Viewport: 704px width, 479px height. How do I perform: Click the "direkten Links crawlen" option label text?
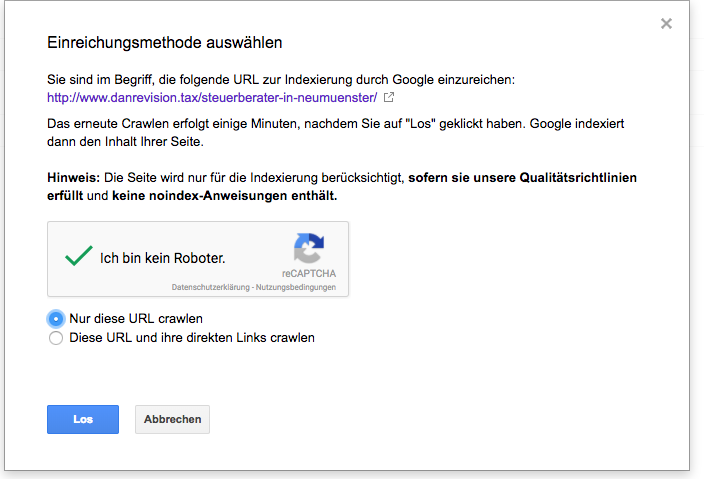coord(192,338)
